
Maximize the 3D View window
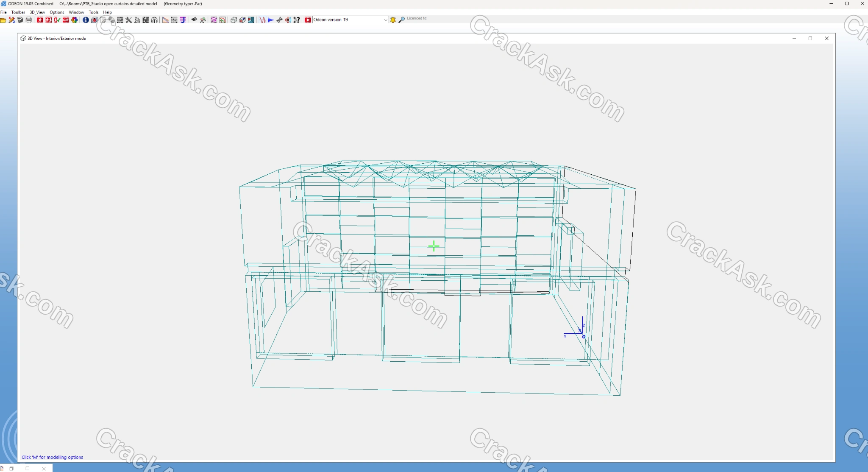pos(810,39)
